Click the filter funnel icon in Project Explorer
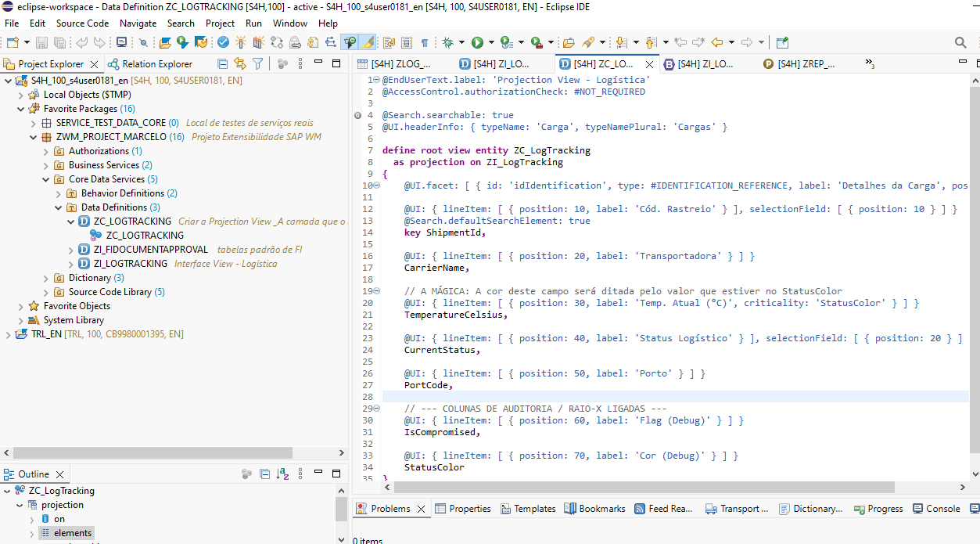 point(257,64)
